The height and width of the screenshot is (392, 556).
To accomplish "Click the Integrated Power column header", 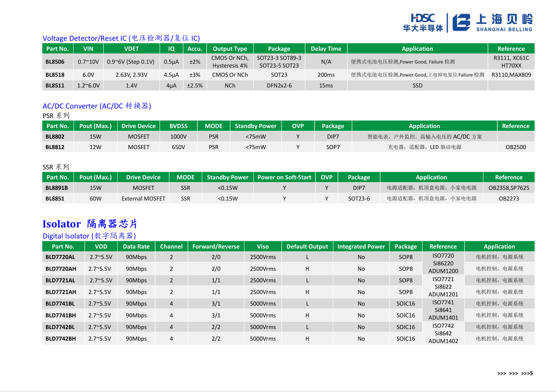I will (x=361, y=246).
